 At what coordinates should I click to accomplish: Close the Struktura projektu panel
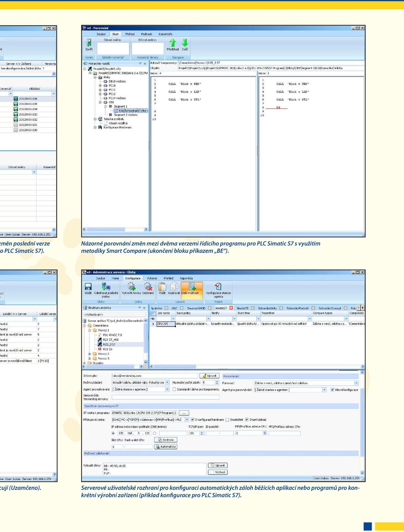[x=145, y=308]
